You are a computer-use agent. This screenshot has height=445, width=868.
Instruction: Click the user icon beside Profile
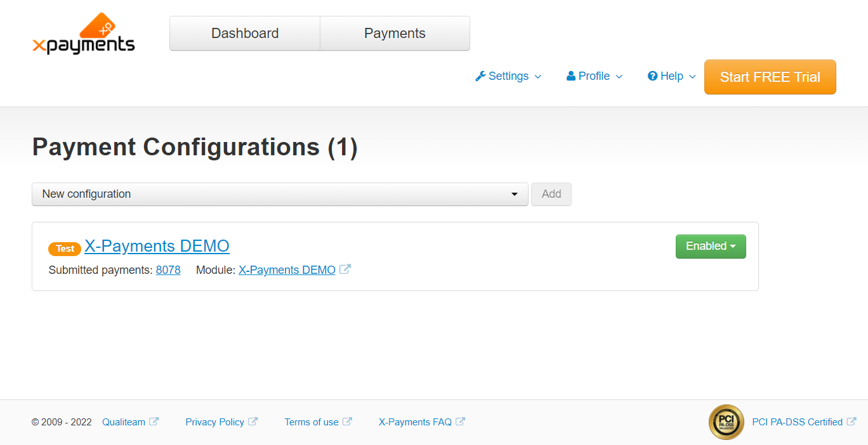coord(571,76)
